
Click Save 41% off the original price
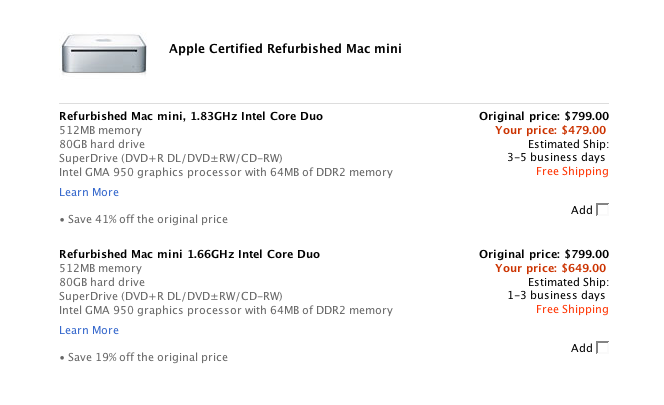click(144, 219)
